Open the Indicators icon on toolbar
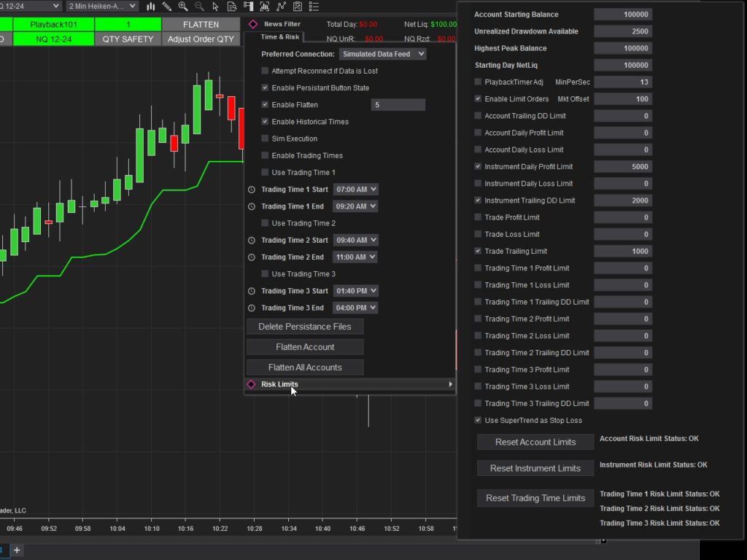The width and height of the screenshot is (747, 560). (x=265, y=7)
